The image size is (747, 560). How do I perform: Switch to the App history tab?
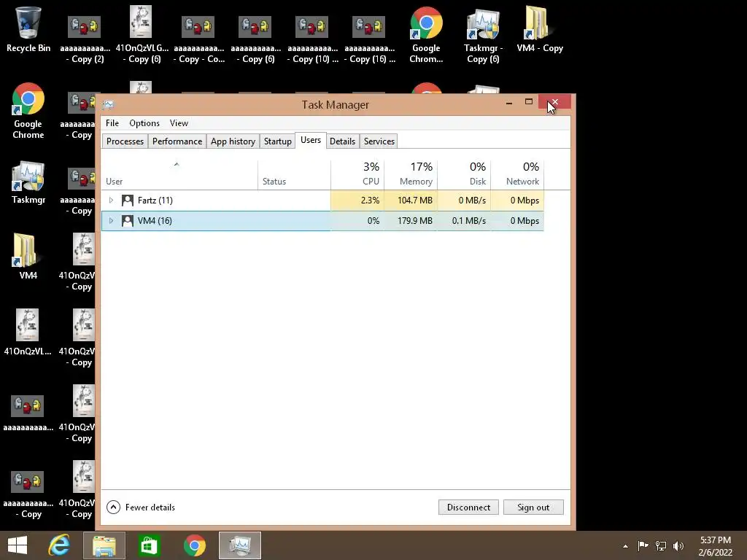pyautogui.click(x=233, y=141)
